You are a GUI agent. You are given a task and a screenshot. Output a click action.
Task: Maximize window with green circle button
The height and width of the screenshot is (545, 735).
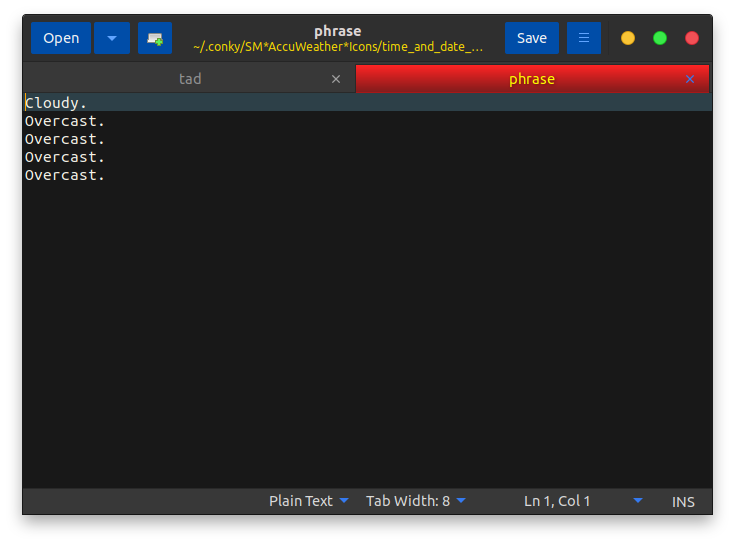pos(660,38)
